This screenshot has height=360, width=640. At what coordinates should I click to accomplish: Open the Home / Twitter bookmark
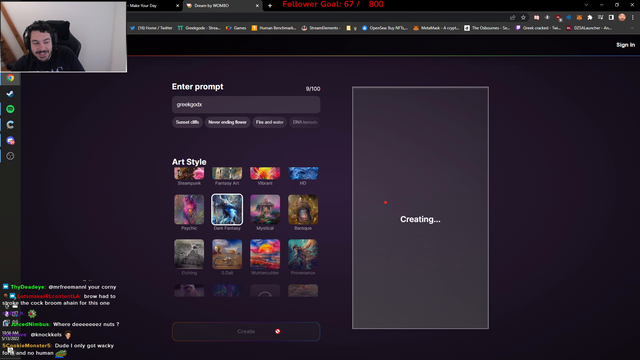(151, 28)
